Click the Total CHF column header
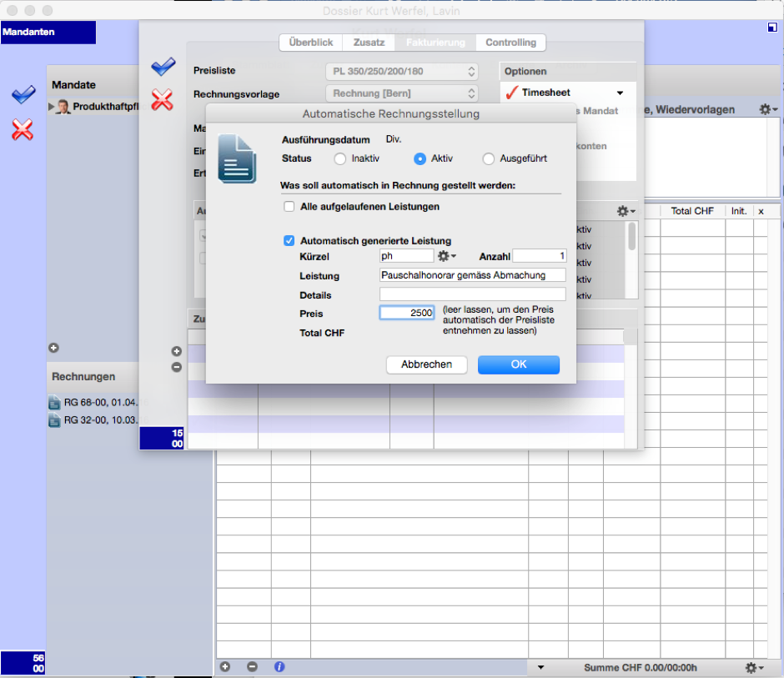The height and width of the screenshot is (678, 784). 692,211
